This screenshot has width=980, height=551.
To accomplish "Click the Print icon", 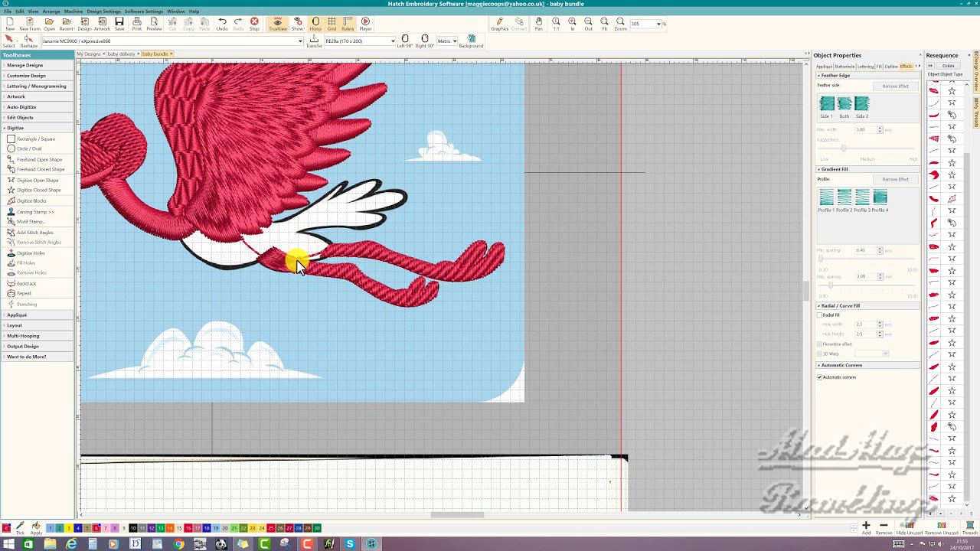I will (137, 23).
